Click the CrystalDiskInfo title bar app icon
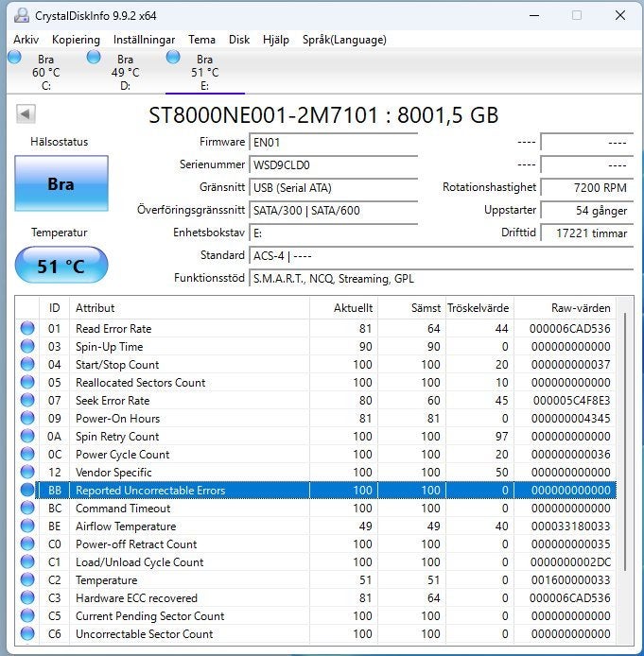 click(x=22, y=16)
